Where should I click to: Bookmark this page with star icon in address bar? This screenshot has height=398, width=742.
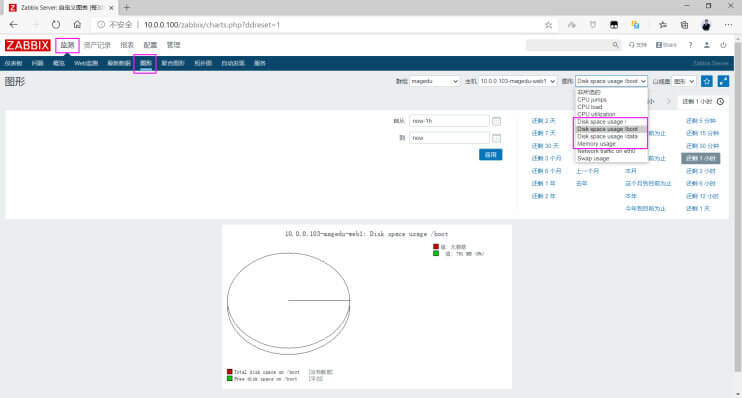[x=548, y=25]
